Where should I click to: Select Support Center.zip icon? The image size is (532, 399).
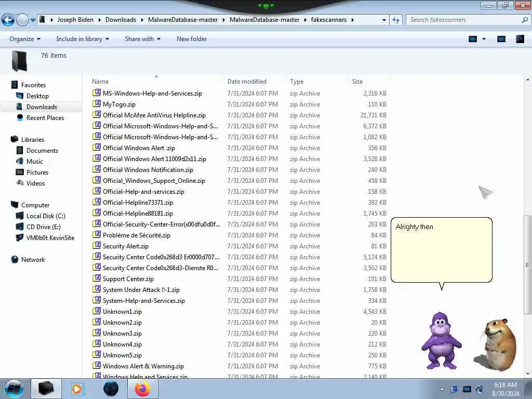(x=97, y=278)
